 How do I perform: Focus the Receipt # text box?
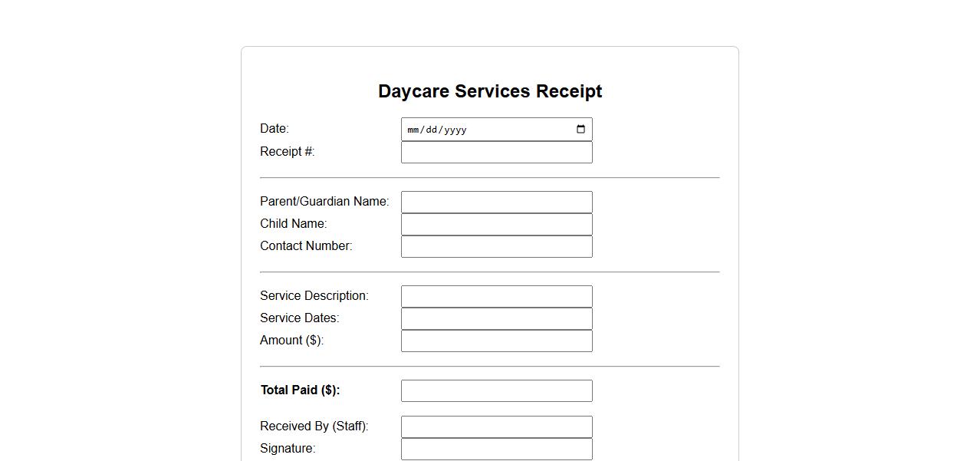pyautogui.click(x=496, y=152)
